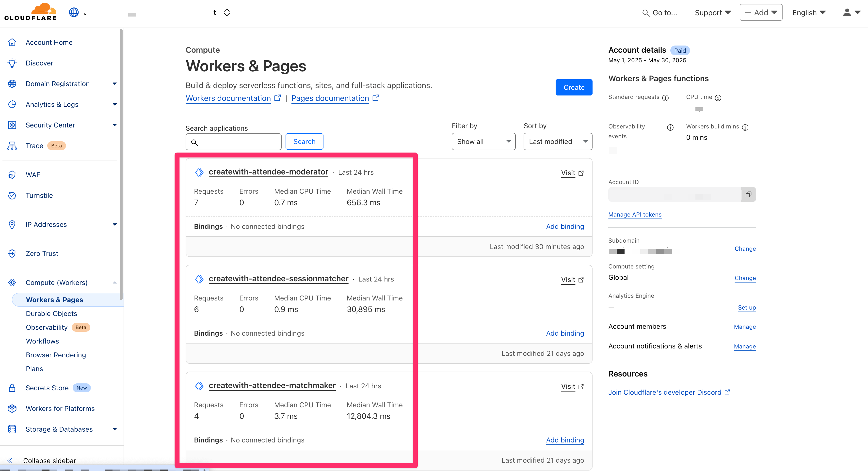The image size is (868, 471).
Task: Open createwith-attendee-sessionmatcher worker
Action: (x=278, y=279)
